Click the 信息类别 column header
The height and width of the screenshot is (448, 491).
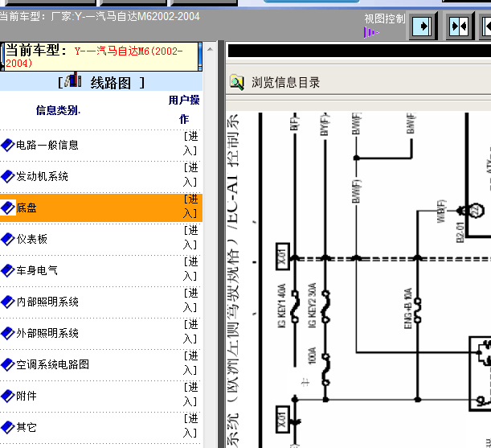(58, 110)
